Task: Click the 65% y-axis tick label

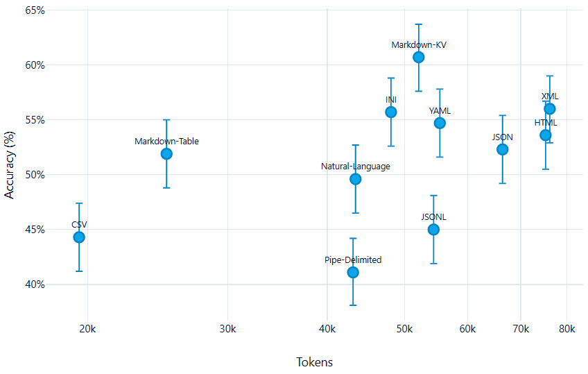Action: (x=16, y=11)
